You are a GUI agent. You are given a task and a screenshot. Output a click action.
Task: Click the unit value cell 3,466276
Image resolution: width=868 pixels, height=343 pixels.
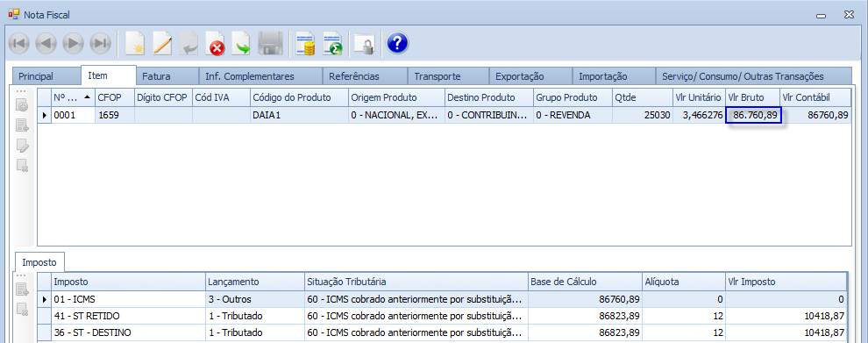click(699, 116)
